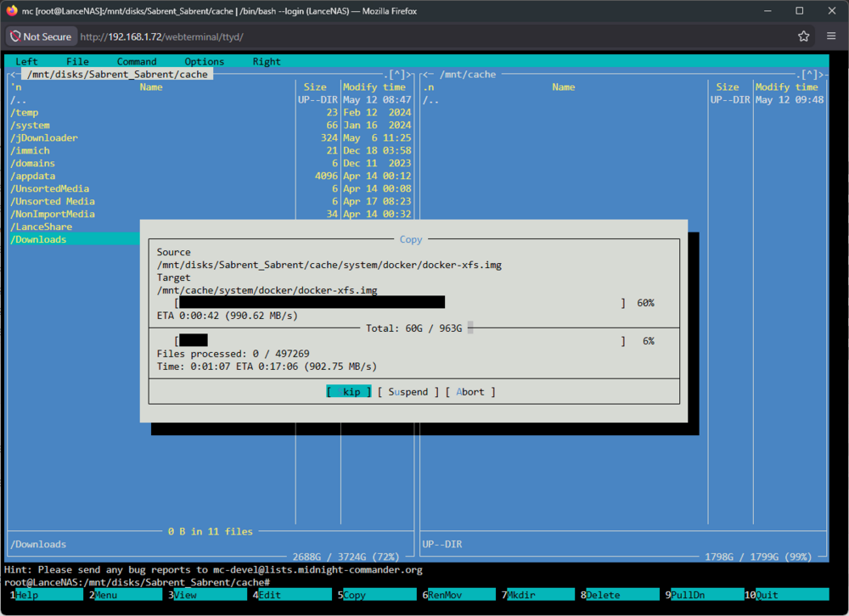This screenshot has width=849, height=616.
Task: Click the Firefox logo in title bar
Action: [x=12, y=11]
